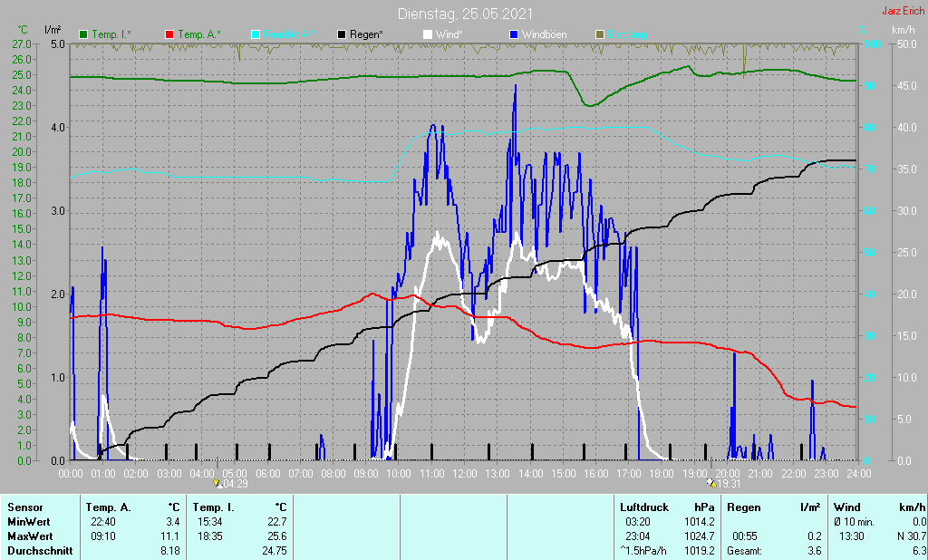
Task: Select the 'Wind*' legend label
Action: [x=449, y=35]
